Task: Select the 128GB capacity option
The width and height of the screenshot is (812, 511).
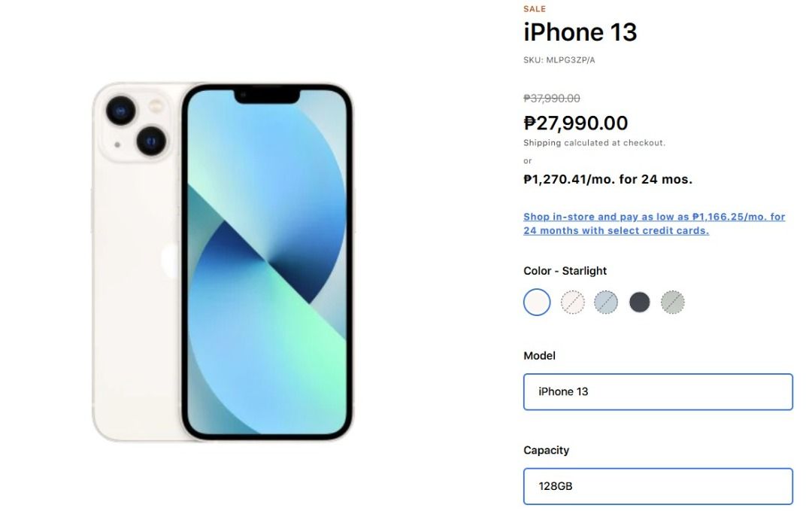Action: (658, 486)
